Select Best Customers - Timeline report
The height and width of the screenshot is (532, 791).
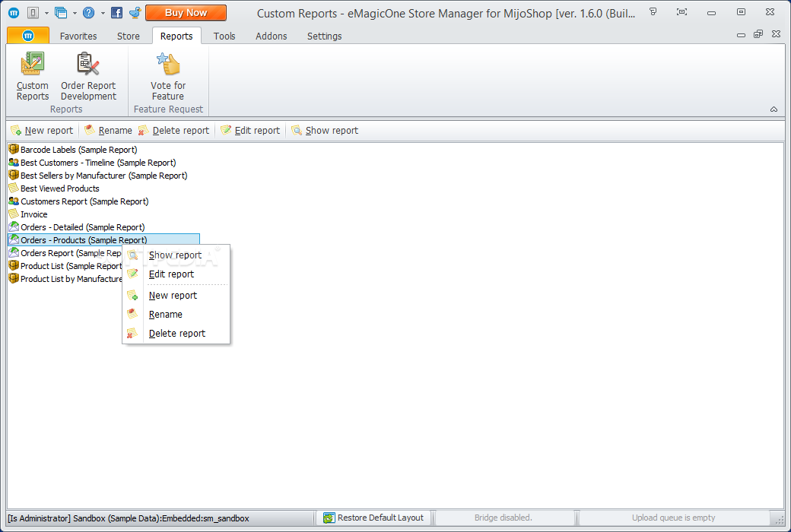click(x=98, y=163)
